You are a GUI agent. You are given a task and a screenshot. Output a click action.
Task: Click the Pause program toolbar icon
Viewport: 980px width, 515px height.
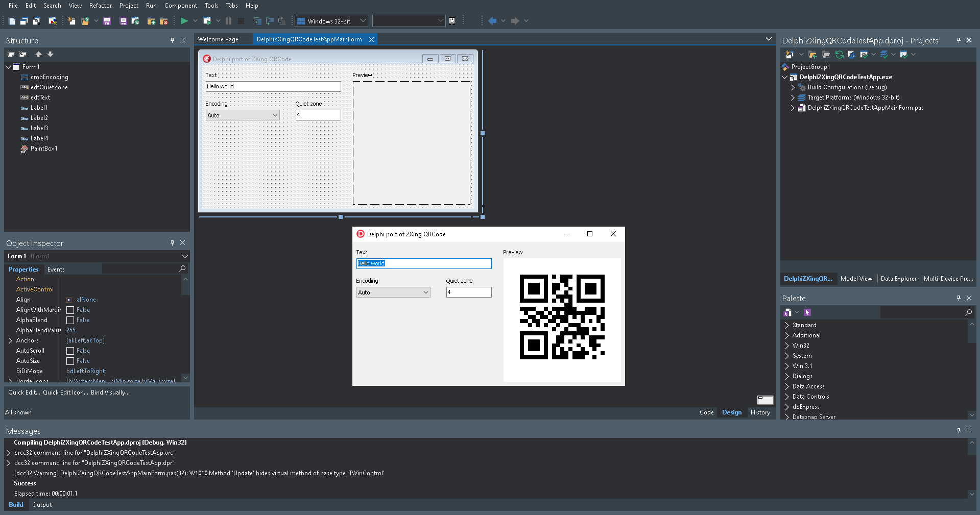pos(228,21)
